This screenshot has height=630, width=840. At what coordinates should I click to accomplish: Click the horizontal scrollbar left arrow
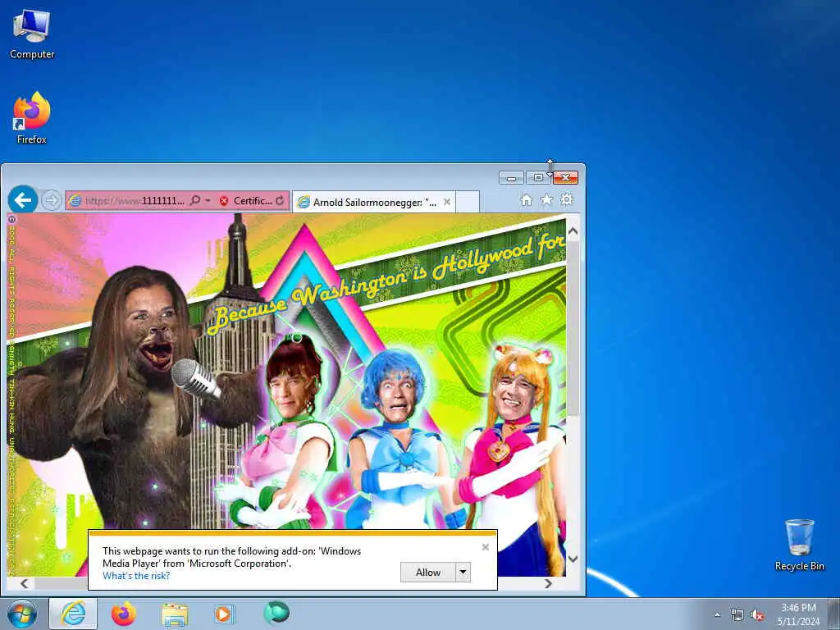(x=25, y=583)
